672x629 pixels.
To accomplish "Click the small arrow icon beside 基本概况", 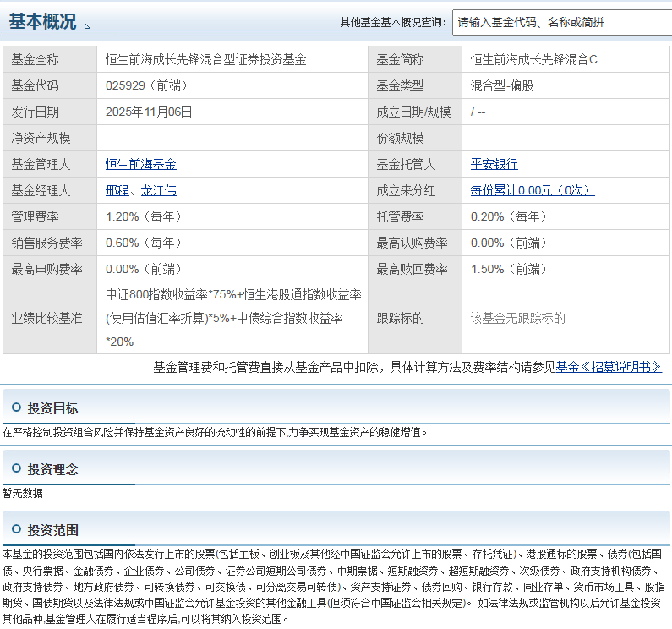I will click(88, 26).
